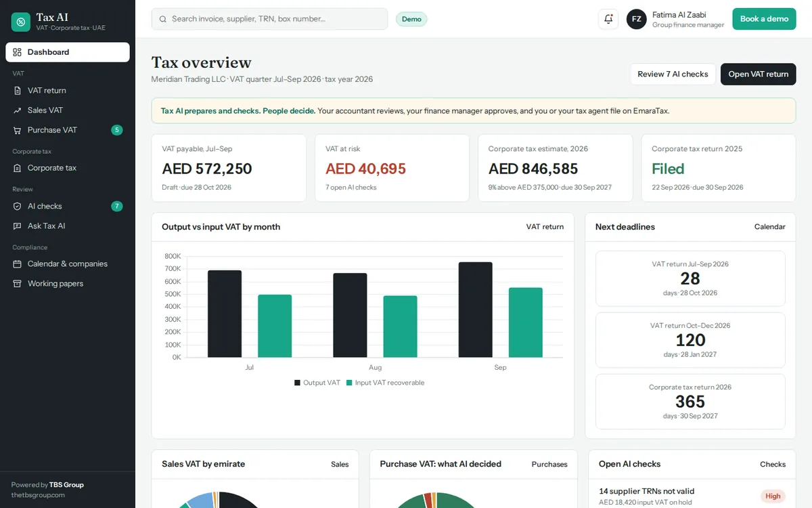Open Ask Tax AI in sidebar
The height and width of the screenshot is (508, 812).
click(x=68, y=226)
